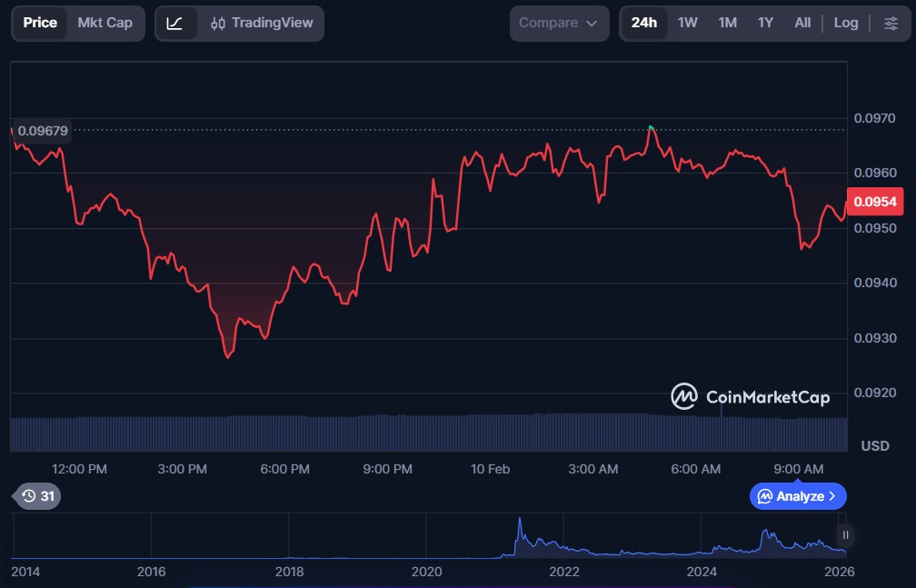Screen dimensions: 916x588
Task: Open the TradingView candlestick chart
Action: (261, 23)
